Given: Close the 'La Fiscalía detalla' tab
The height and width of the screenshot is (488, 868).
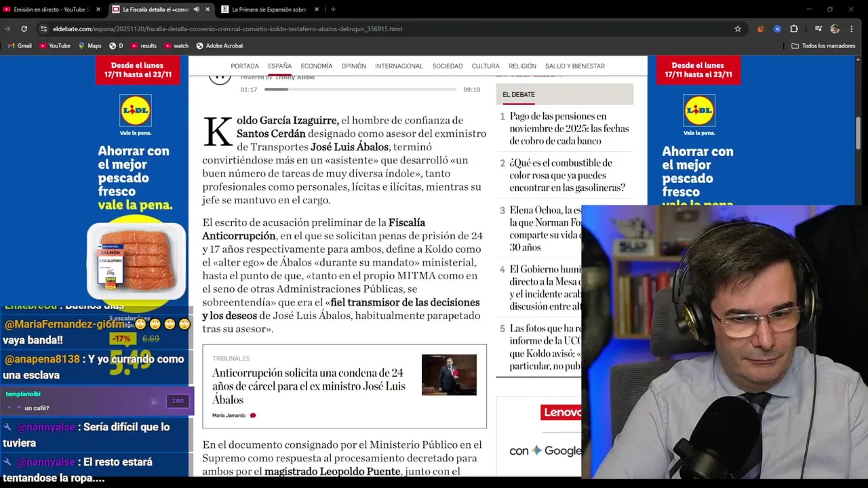Looking at the screenshot, I should 206,9.
